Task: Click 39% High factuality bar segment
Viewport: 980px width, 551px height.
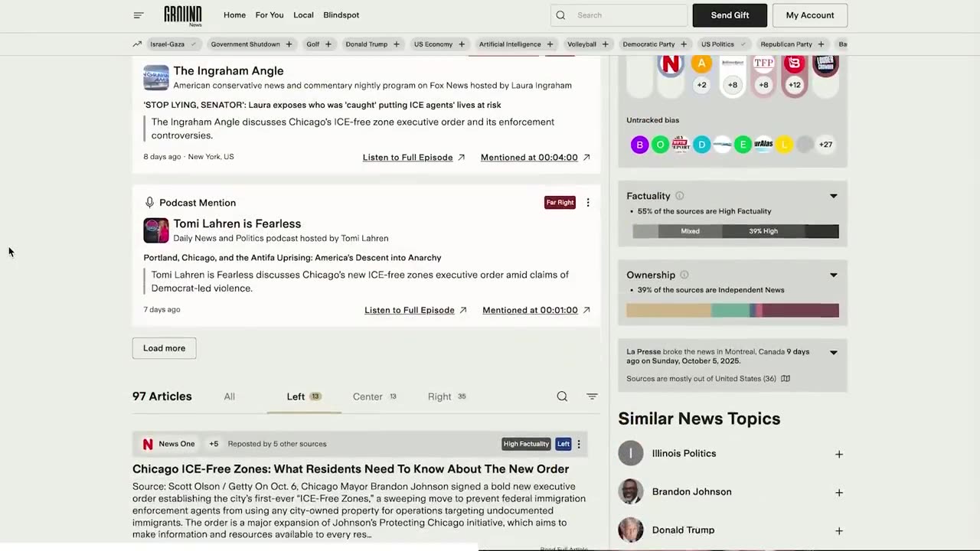Action: (763, 231)
